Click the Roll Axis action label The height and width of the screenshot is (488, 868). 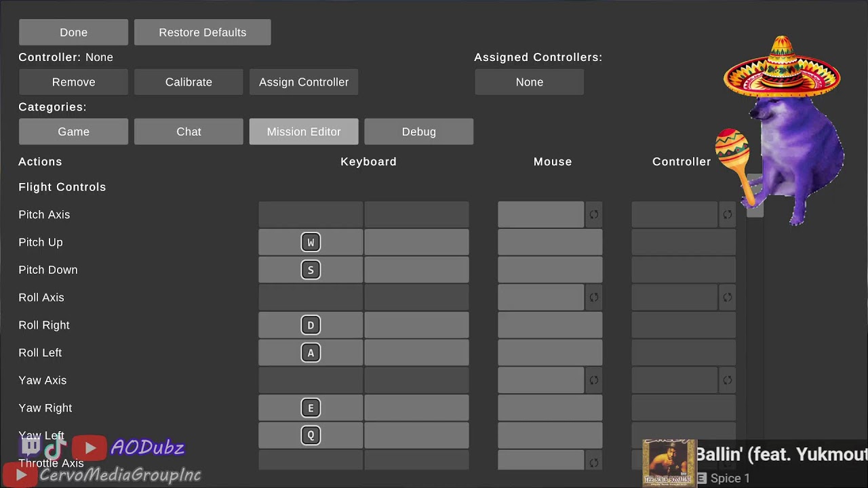41,298
